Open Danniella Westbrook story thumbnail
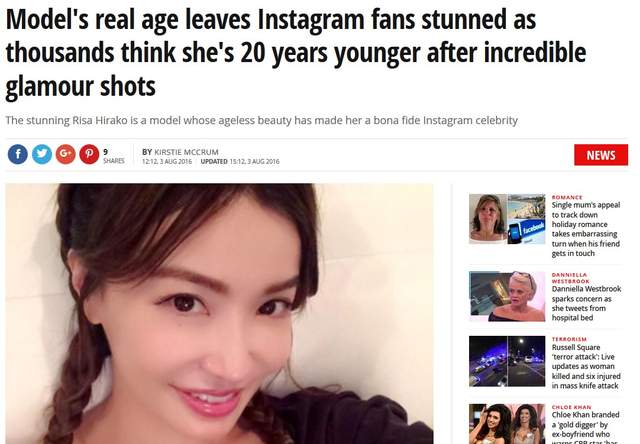 tap(507, 296)
